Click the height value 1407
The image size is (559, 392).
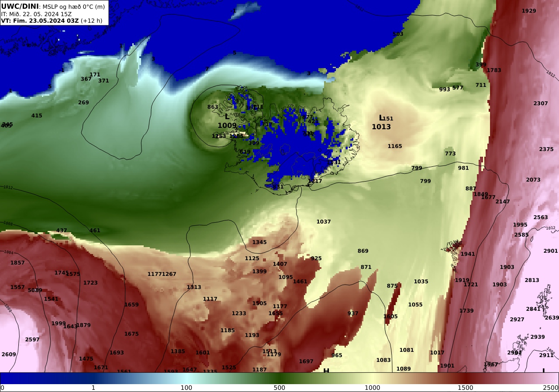[x=280, y=264]
